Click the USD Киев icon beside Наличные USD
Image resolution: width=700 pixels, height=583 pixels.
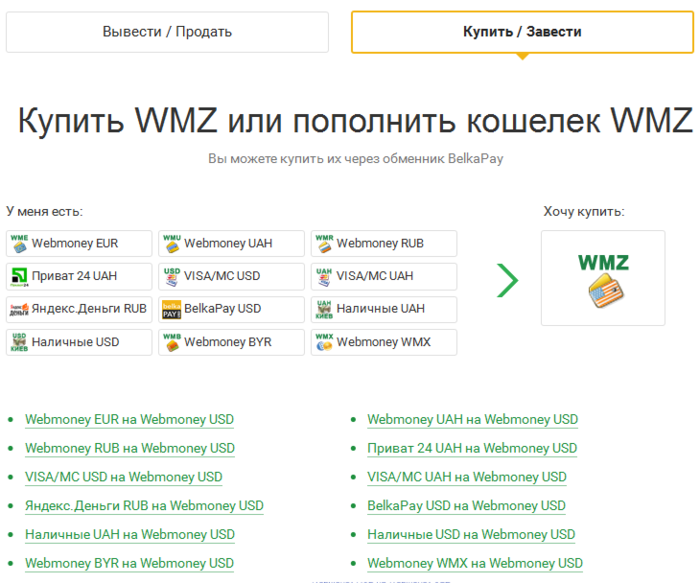pyautogui.click(x=19, y=342)
